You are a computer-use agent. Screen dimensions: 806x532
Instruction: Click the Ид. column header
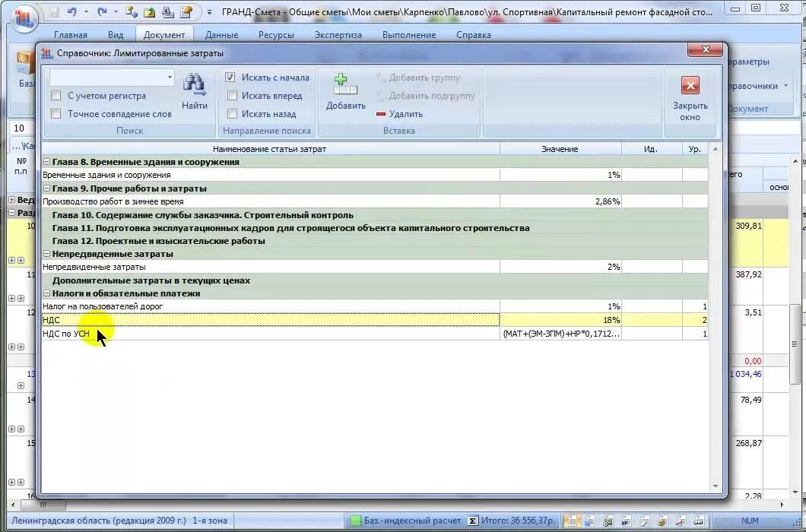click(652, 149)
